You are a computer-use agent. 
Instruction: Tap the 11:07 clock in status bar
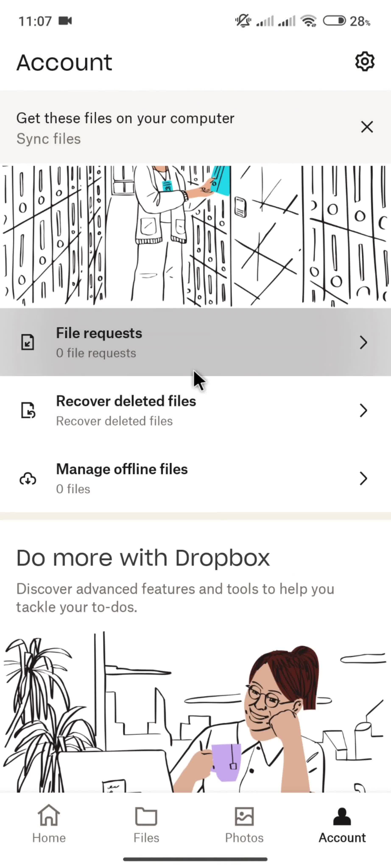(35, 21)
